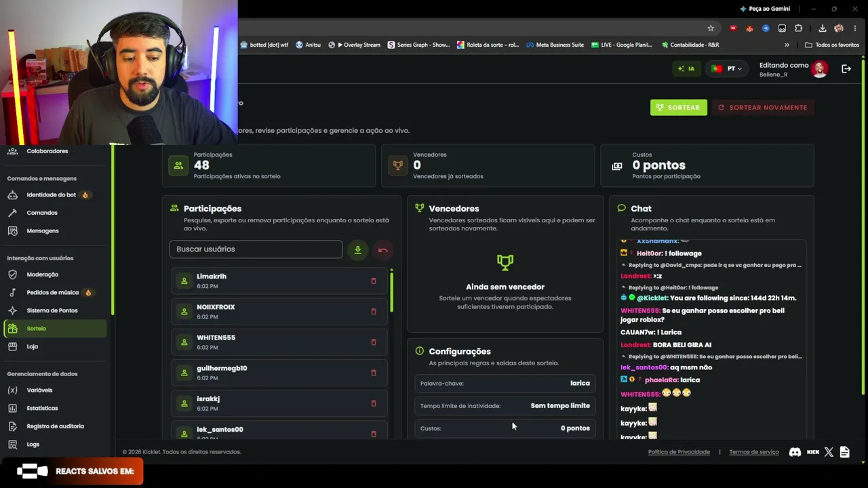Bookmark this page with the star icon
Viewport: 868px width, 488px height.
pos(711,28)
